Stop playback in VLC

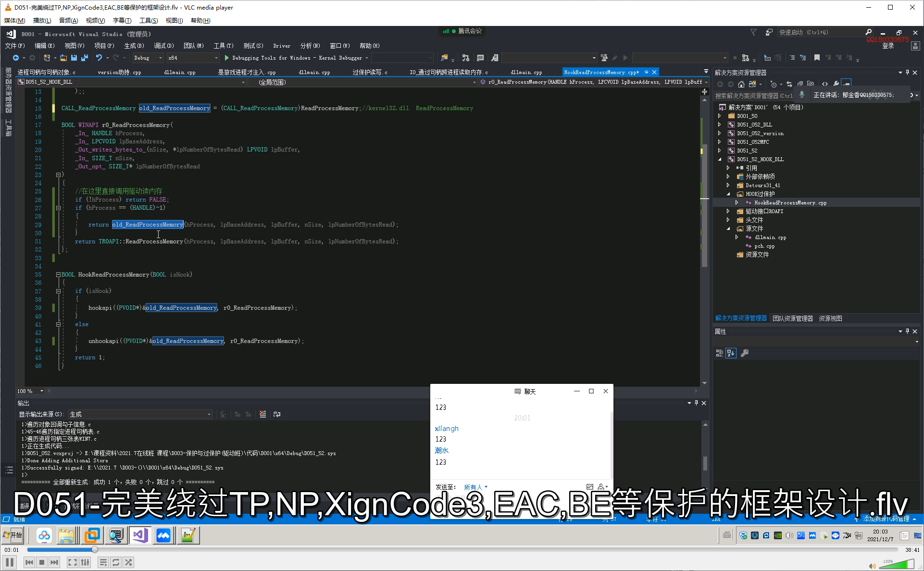(42, 562)
